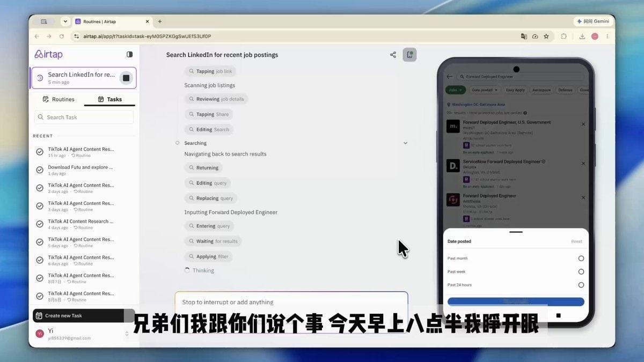Open the translate page icon
The width and height of the screenshot is (644, 362).
(524, 36)
